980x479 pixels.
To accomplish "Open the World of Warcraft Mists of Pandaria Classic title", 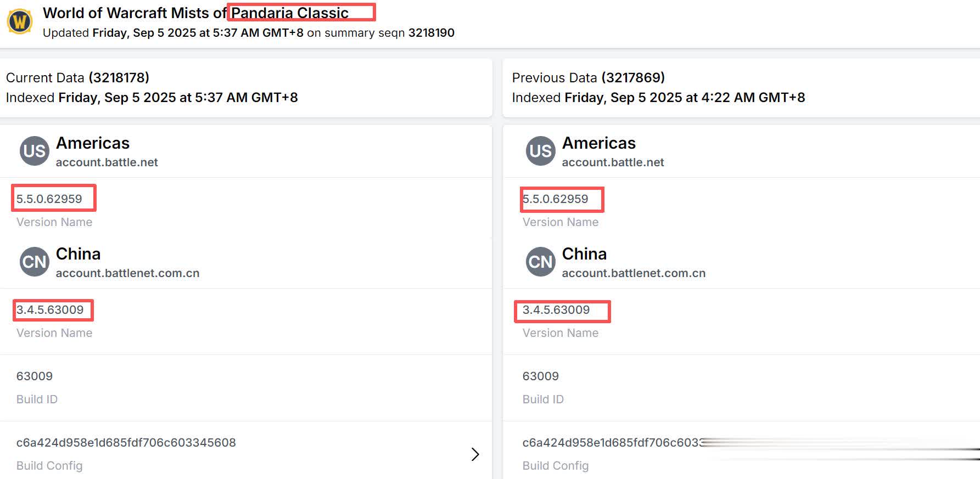I will point(195,13).
